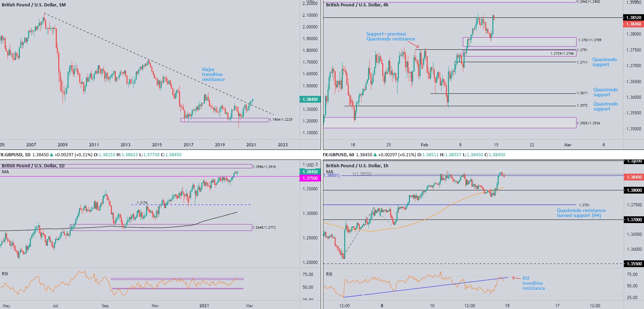Viewport: 644px width, 309px height.
Task: Click the black 1.38000 price label on 1h chart
Action: point(634,190)
